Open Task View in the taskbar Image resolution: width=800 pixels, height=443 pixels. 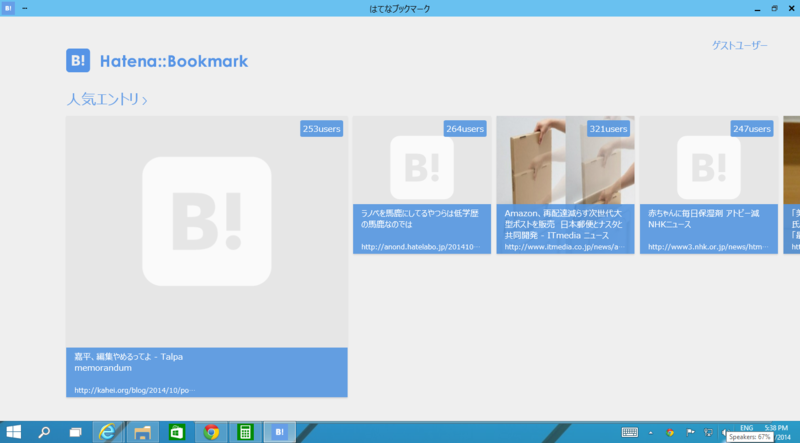coord(76,432)
